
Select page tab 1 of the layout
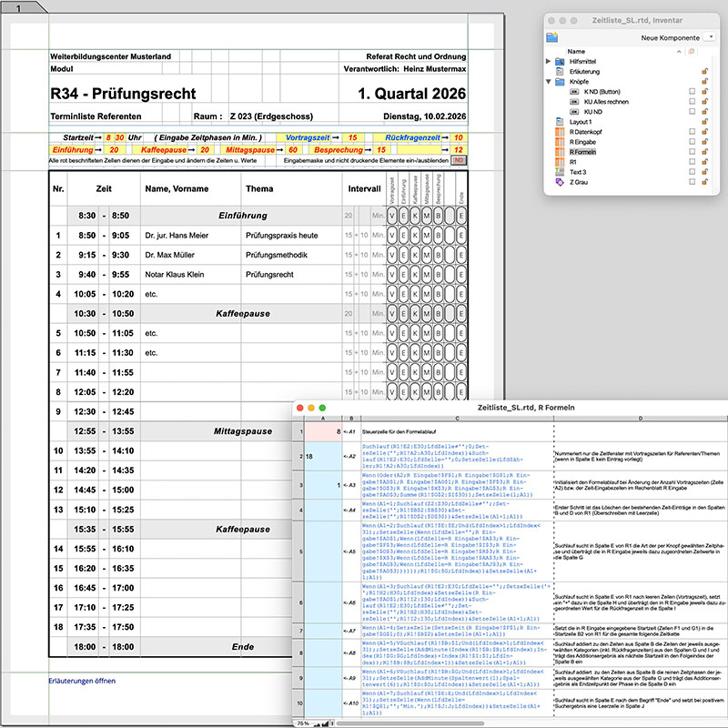(18, 7)
